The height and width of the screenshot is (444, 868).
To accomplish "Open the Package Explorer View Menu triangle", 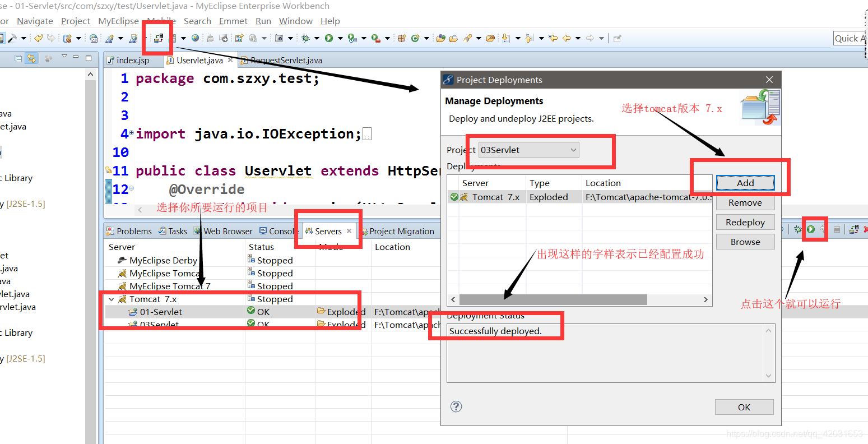I will coord(64,56).
